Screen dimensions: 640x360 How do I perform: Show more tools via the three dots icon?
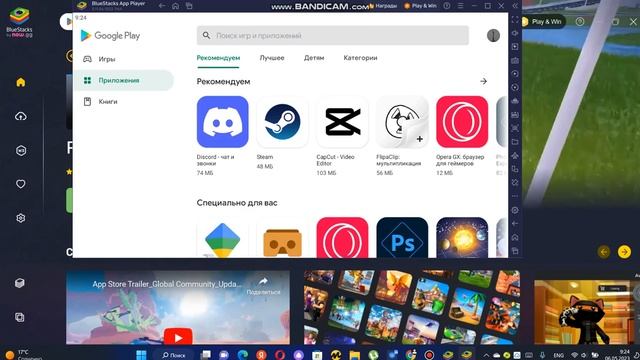[515, 196]
